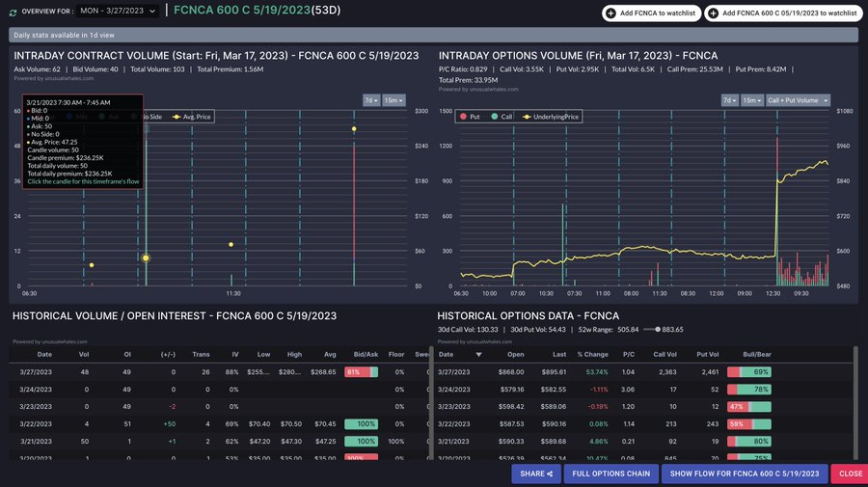Click the +50 change cell for 3/22/2023
The width and height of the screenshot is (868, 487).
[170, 424]
